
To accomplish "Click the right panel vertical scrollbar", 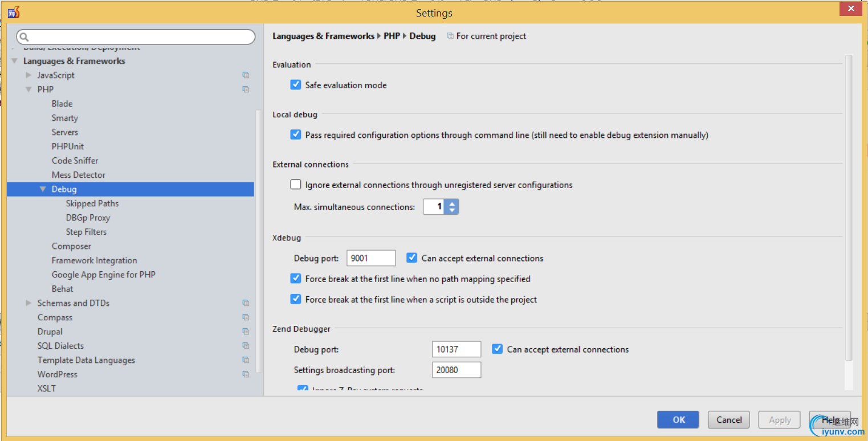I will [849, 208].
